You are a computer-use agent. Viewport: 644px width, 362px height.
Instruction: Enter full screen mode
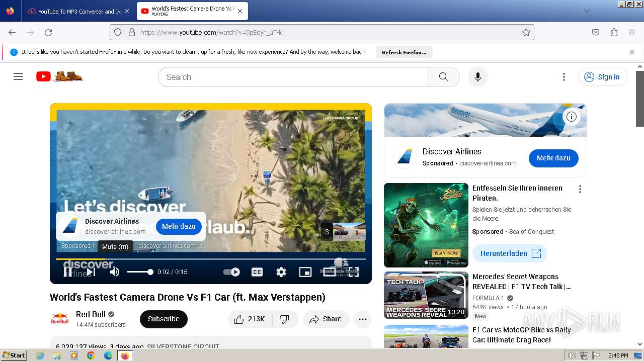pos(354,272)
